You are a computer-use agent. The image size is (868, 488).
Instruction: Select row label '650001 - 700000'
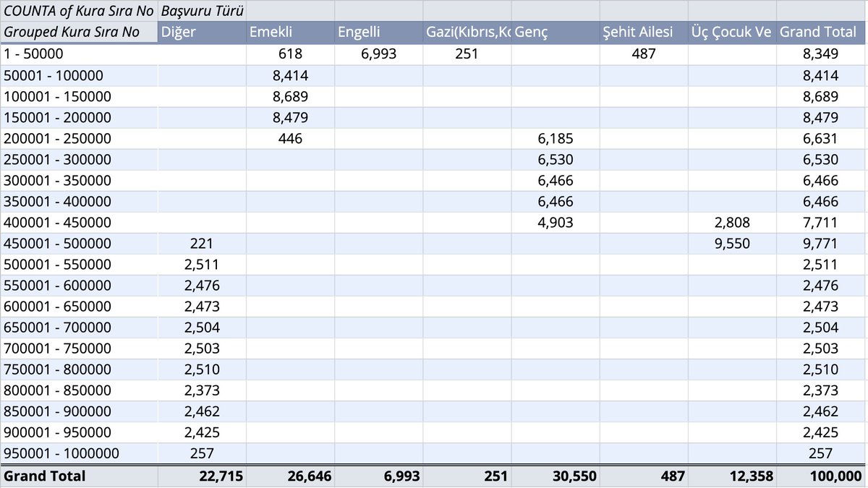[x=79, y=327]
